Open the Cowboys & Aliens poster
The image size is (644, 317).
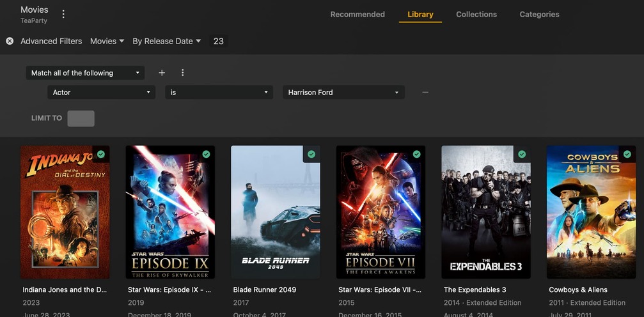click(x=591, y=212)
